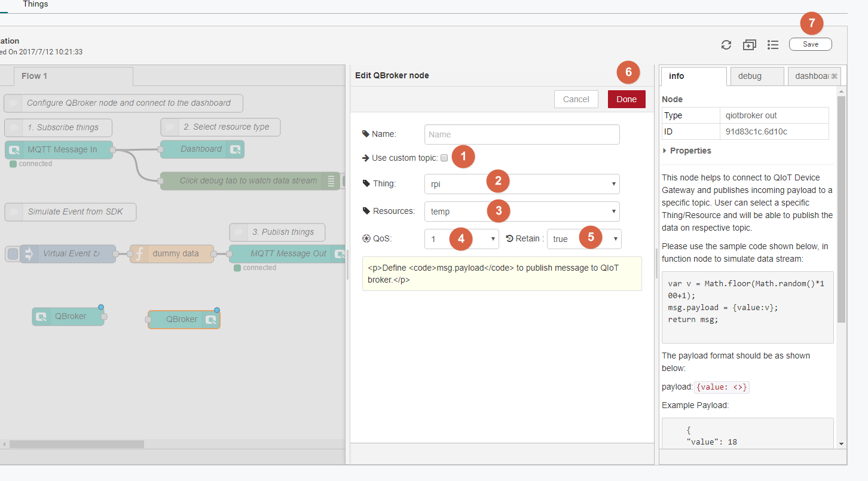The height and width of the screenshot is (481, 868).
Task: Open the Resources dropdown showing temp
Action: pos(522,212)
